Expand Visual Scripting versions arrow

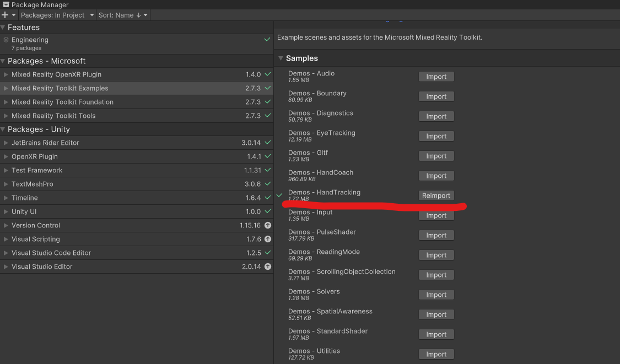pos(6,239)
